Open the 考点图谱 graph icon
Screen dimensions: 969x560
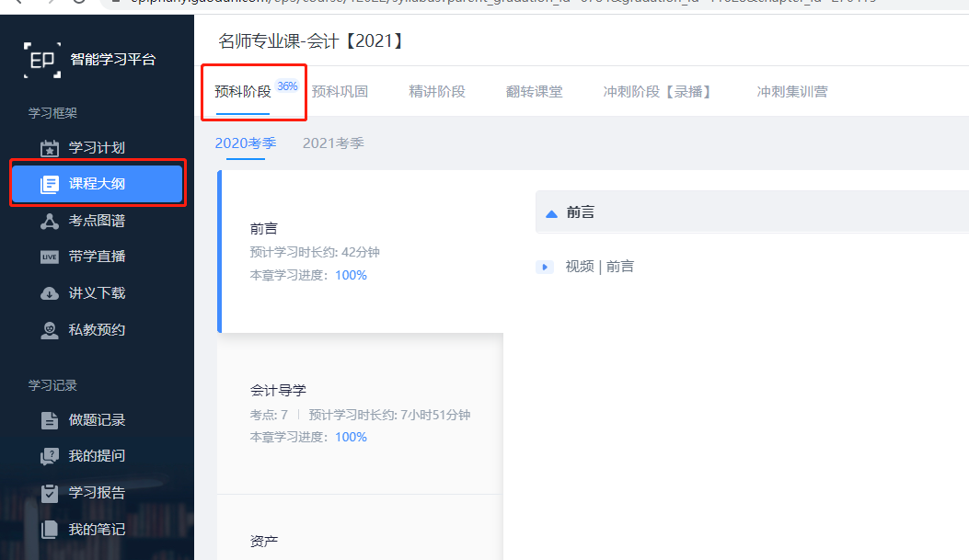tap(50, 221)
